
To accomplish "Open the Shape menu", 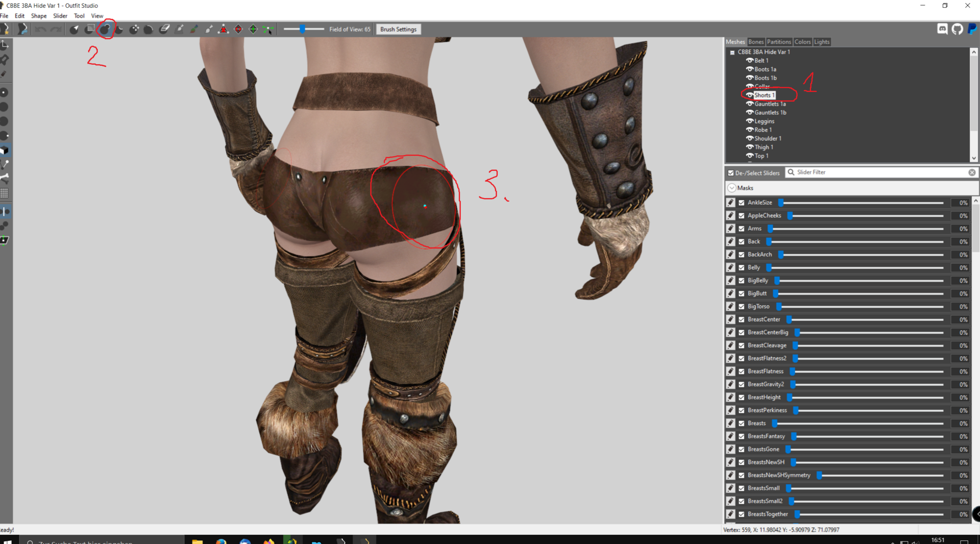I will (39, 16).
